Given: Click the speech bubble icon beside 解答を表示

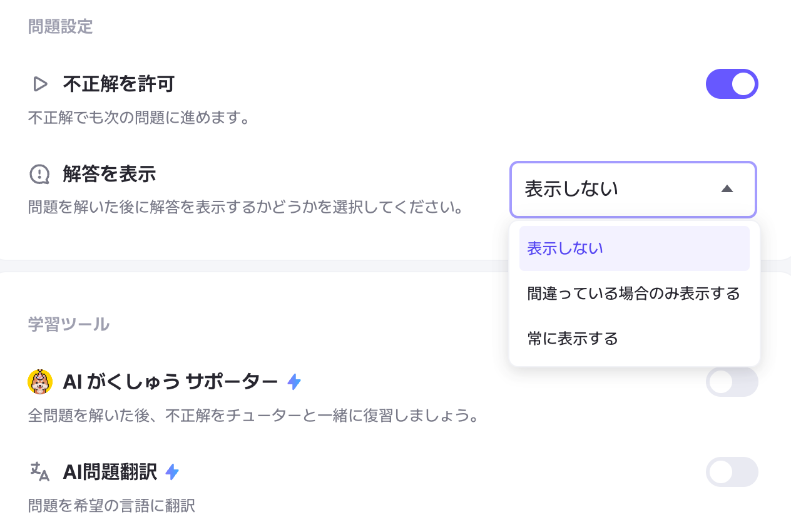Looking at the screenshot, I should [39, 174].
